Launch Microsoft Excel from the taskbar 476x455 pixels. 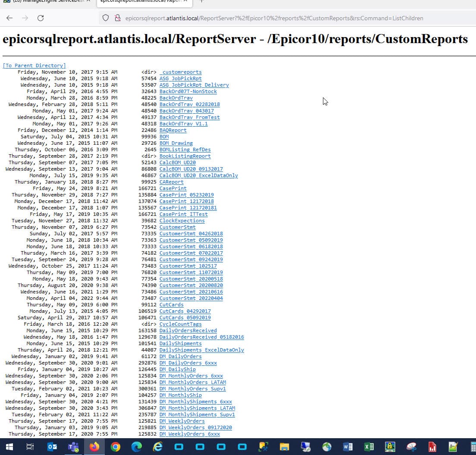(369, 446)
